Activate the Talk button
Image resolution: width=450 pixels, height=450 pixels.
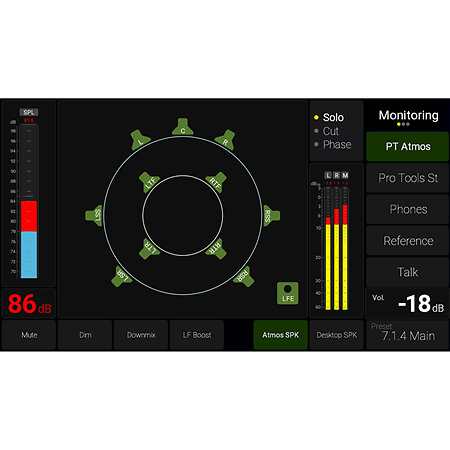(407, 272)
